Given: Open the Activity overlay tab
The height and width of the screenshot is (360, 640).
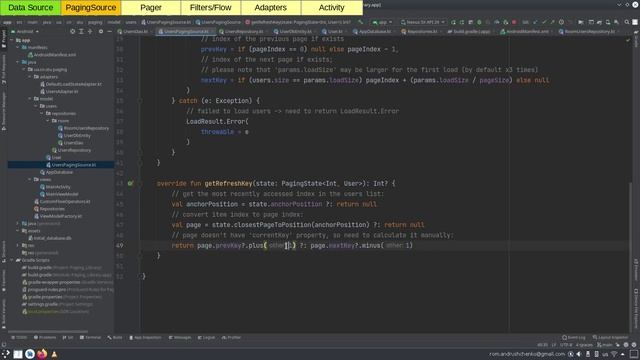Looking at the screenshot, I should coord(331,7).
